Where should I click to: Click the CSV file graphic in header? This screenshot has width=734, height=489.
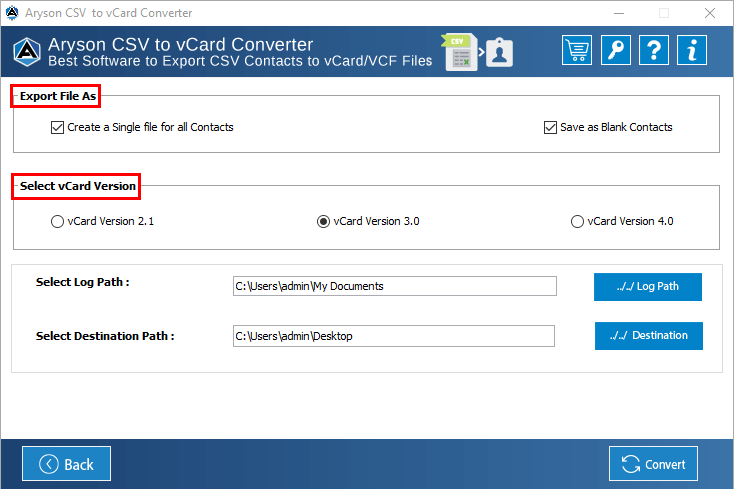[459, 52]
